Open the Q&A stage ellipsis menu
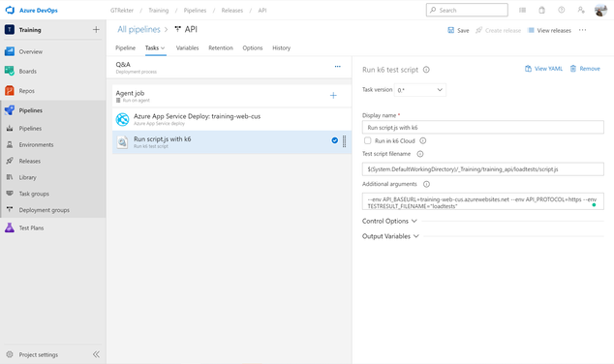The height and width of the screenshot is (364, 614). [338, 67]
